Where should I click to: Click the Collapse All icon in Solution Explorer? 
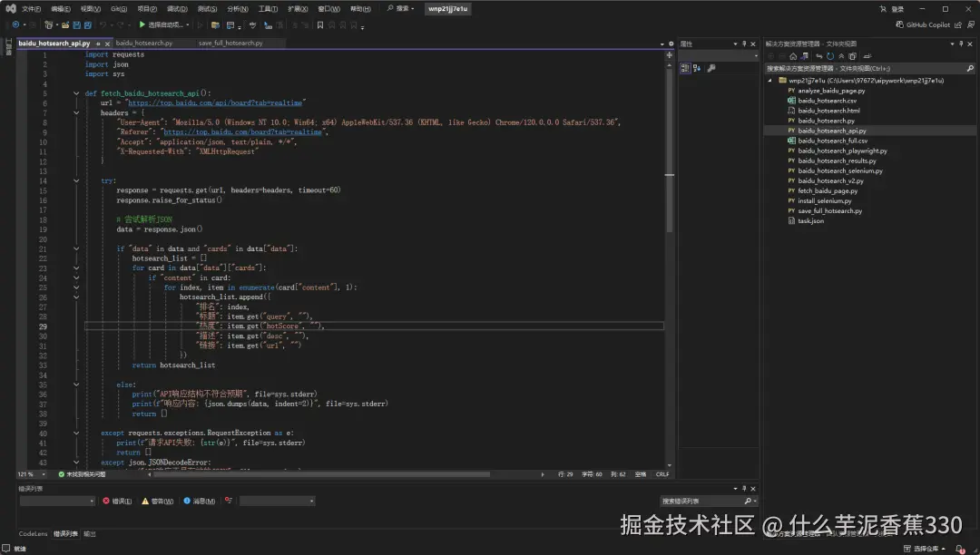[841, 56]
